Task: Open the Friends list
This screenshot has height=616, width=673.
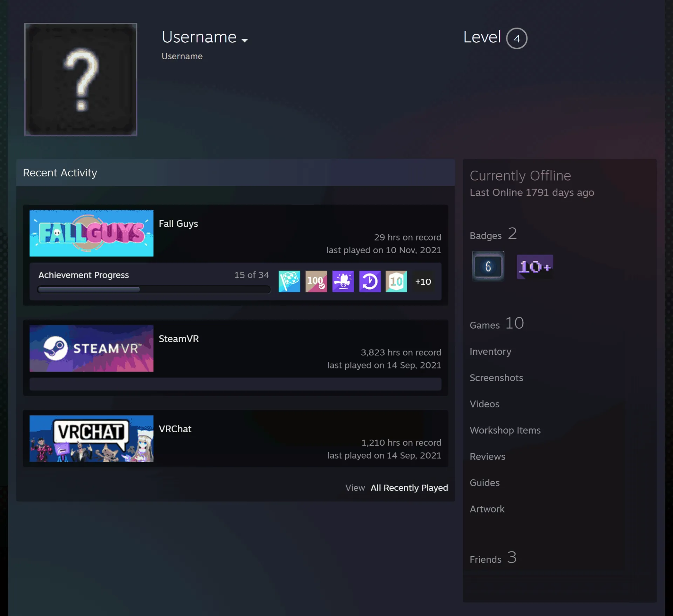Action: pyautogui.click(x=493, y=558)
